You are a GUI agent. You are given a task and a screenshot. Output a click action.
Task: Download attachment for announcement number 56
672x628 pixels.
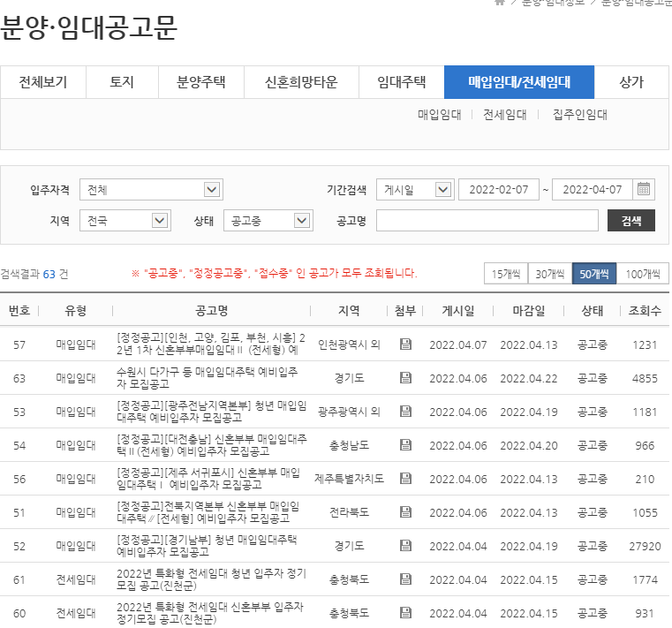[405, 479]
